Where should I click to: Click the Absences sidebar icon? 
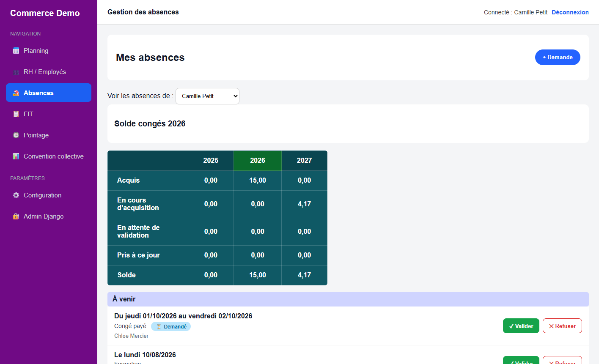pos(16,93)
